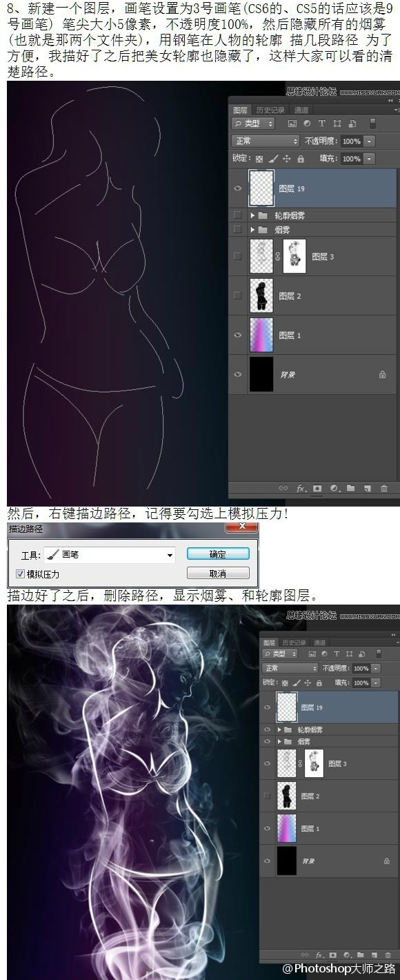Switch to 通道 tab beside outline sketch

click(x=301, y=110)
